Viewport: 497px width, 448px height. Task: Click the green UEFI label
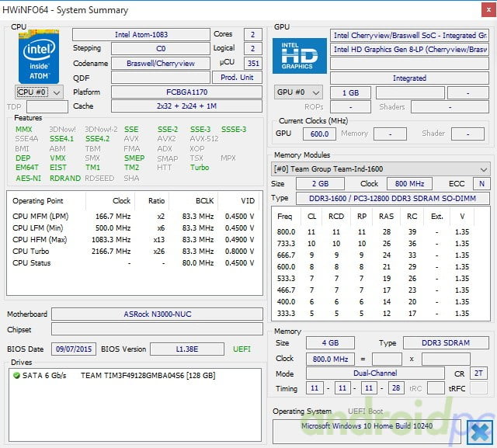pos(242,349)
